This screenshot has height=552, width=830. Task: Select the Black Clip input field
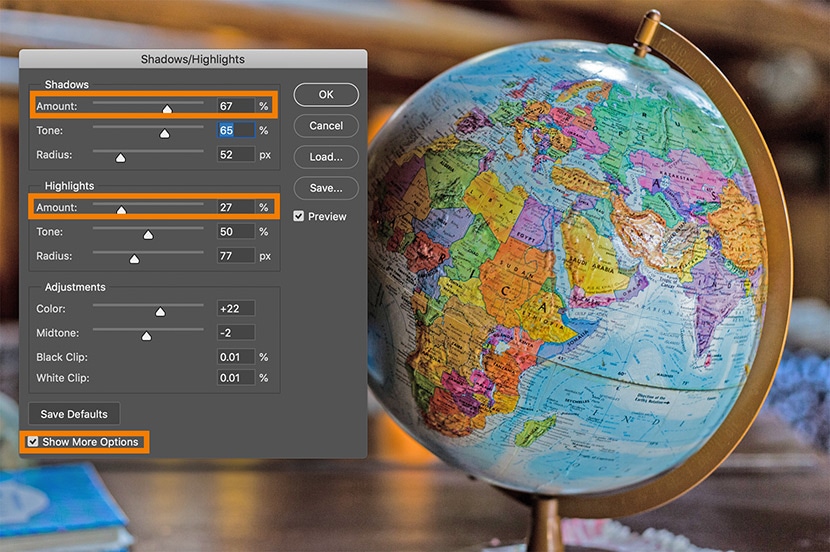(x=236, y=356)
